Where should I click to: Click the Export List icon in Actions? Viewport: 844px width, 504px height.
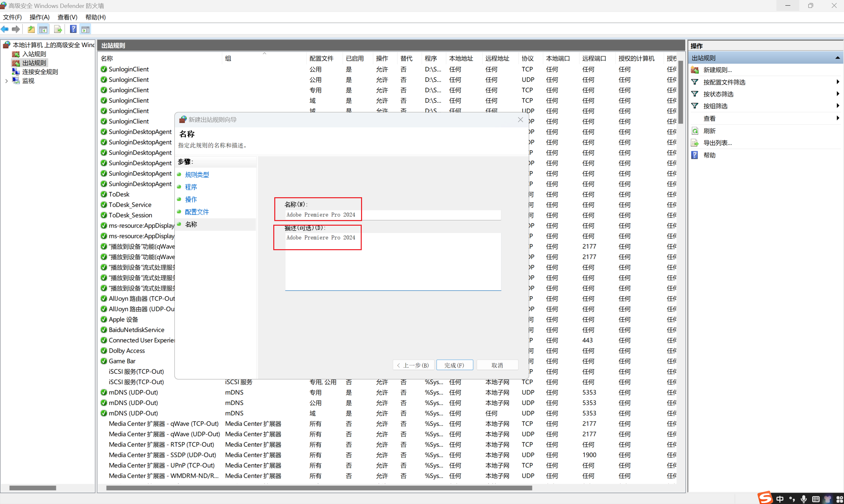tap(695, 143)
